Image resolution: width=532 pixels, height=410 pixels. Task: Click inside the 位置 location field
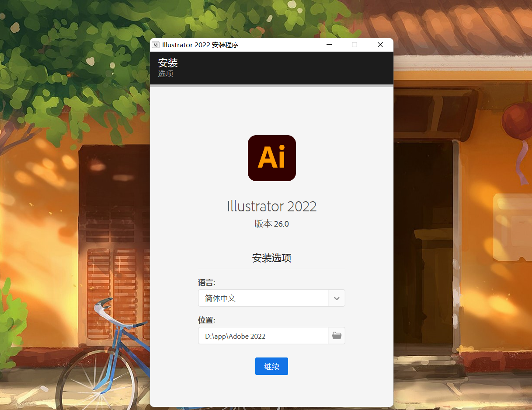(262, 336)
